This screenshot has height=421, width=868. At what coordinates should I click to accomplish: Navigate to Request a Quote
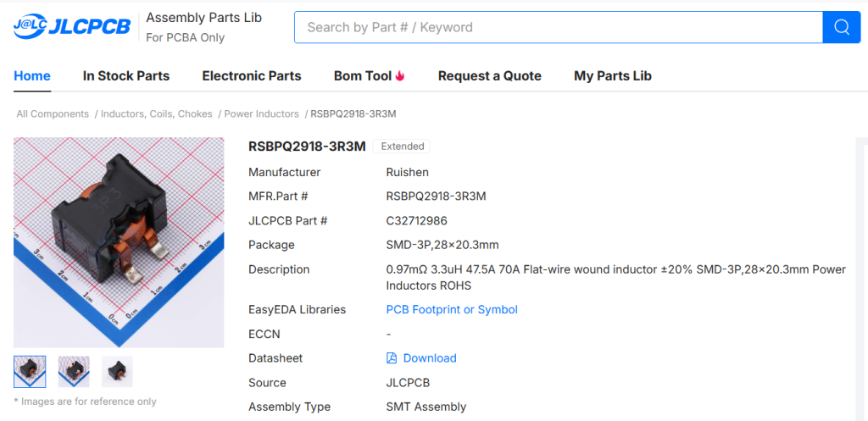tap(489, 76)
